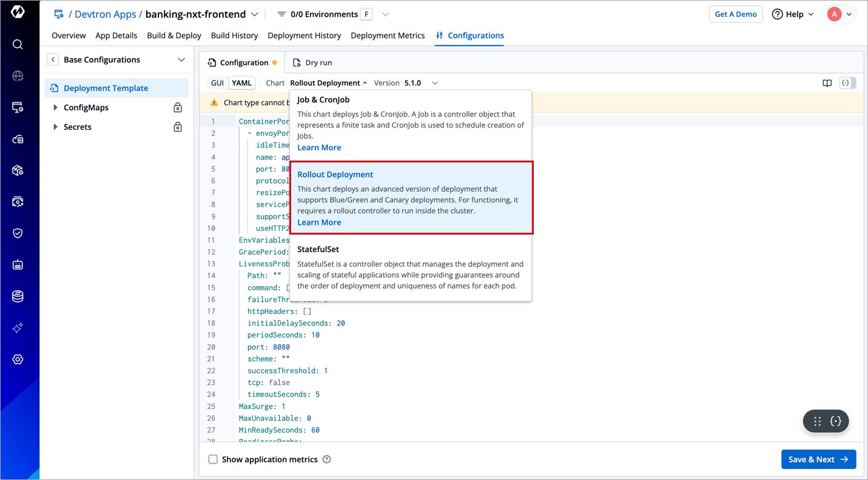This screenshot has height=480, width=868.
Task: Enable Show application metrics checkbox
Action: point(213,459)
